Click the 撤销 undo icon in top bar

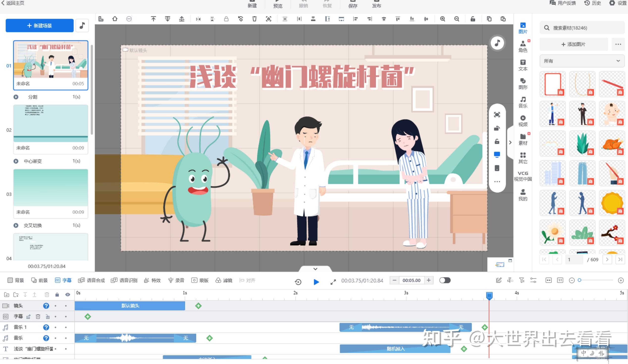tap(303, 5)
